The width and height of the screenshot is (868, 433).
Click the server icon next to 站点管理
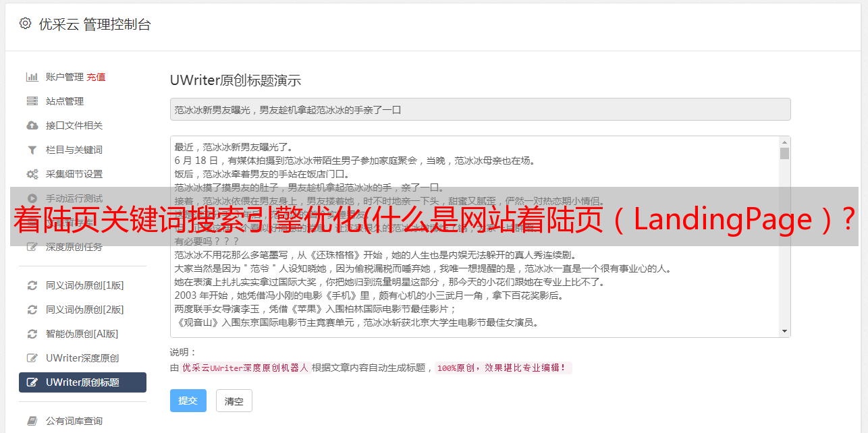coord(32,101)
